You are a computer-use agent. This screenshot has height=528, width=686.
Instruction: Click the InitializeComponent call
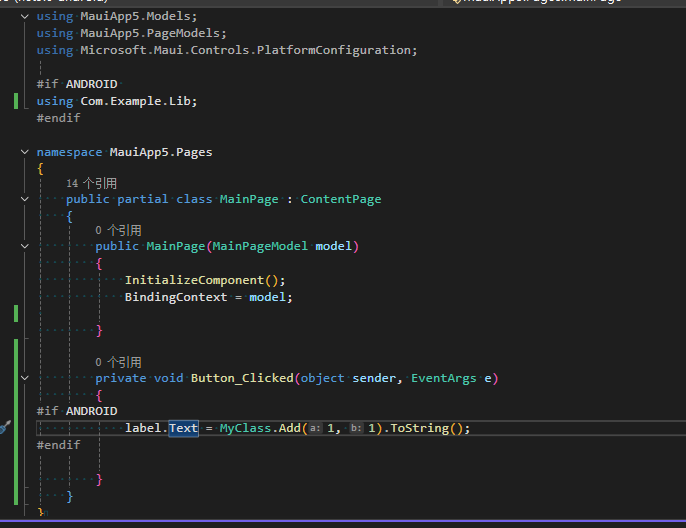coord(195,280)
